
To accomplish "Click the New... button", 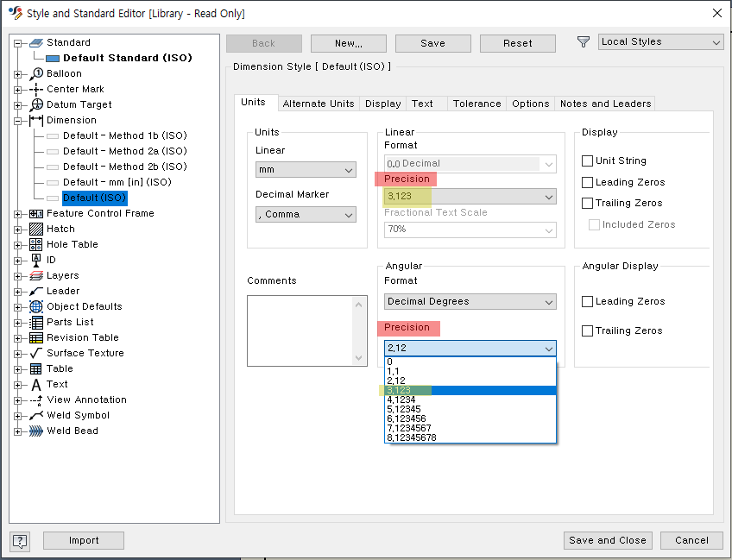I will [348, 43].
